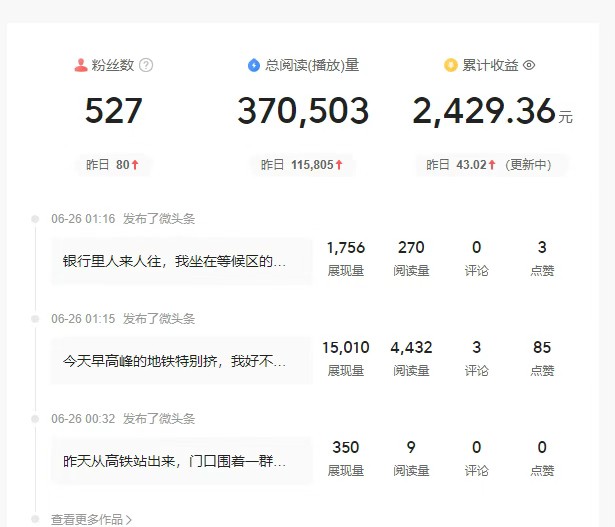Click the red up arrow next to 43.02
This screenshot has height=527, width=615.
click(492, 165)
